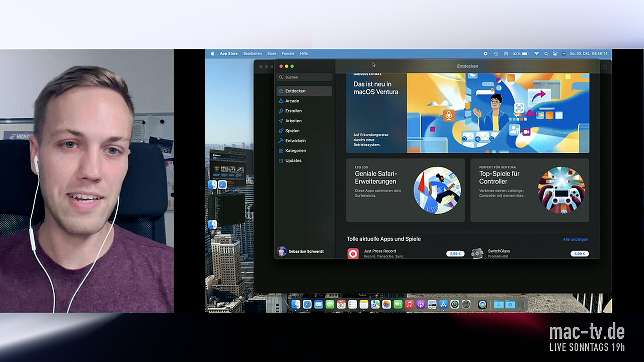Open Time Machine in the Dock
The image size is (644, 362).
(455, 304)
